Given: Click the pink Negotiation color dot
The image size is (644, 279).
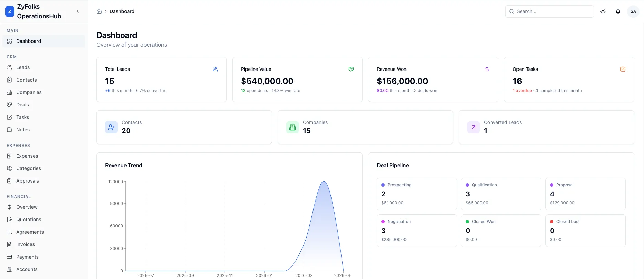Looking at the screenshot, I should (383, 222).
